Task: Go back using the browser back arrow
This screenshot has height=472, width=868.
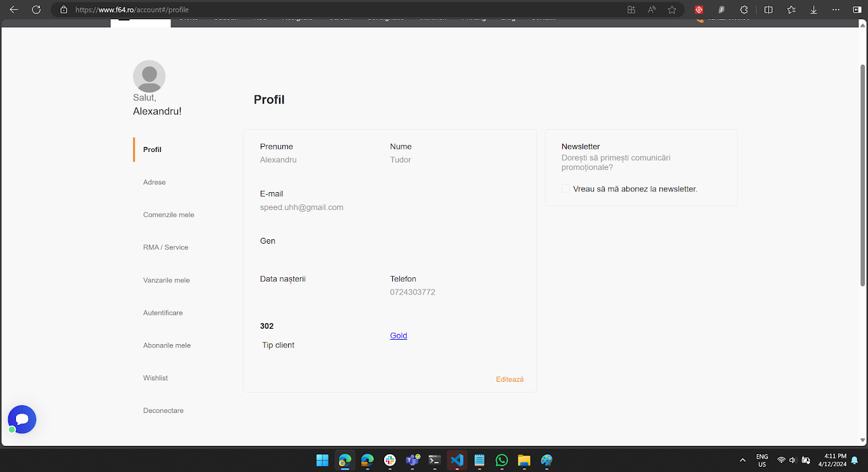Action: click(14, 10)
